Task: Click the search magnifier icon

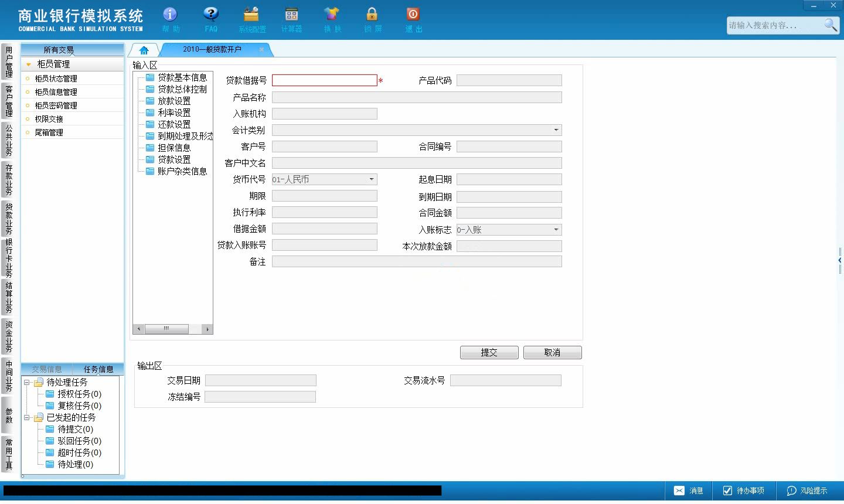Action: tap(831, 25)
